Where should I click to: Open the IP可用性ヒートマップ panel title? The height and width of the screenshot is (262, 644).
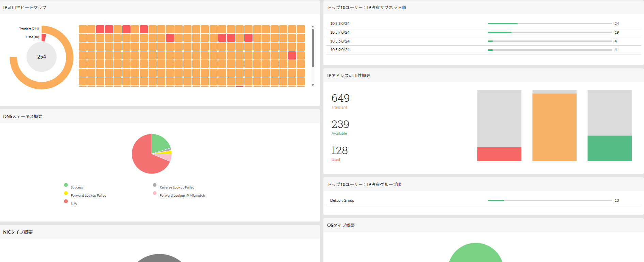pos(25,7)
